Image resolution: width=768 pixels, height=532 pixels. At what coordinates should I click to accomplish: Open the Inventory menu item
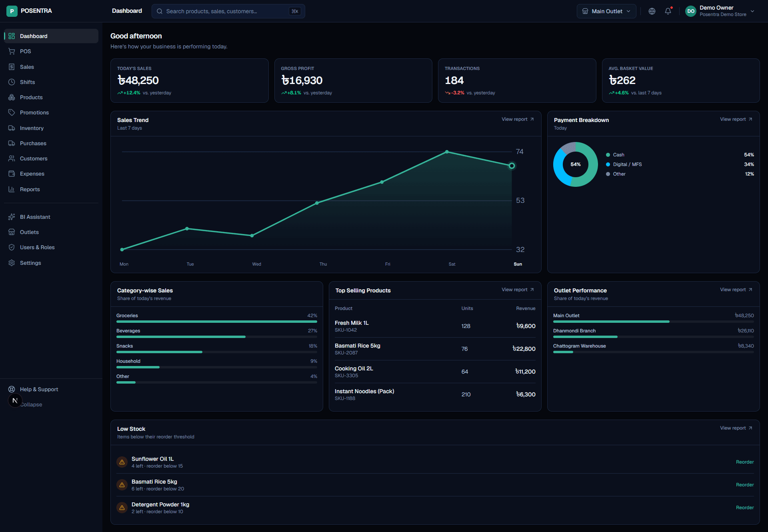[x=51, y=128]
